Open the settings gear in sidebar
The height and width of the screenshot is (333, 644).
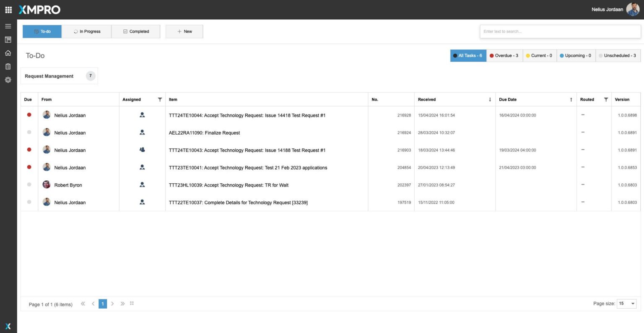pos(8,80)
